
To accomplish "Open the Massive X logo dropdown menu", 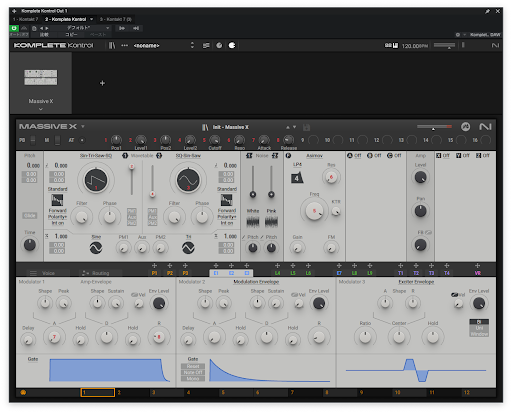I will pyautogui.click(x=83, y=127).
